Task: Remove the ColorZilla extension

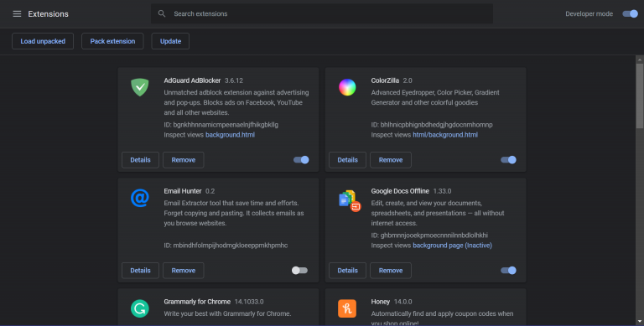Action: pos(391,160)
